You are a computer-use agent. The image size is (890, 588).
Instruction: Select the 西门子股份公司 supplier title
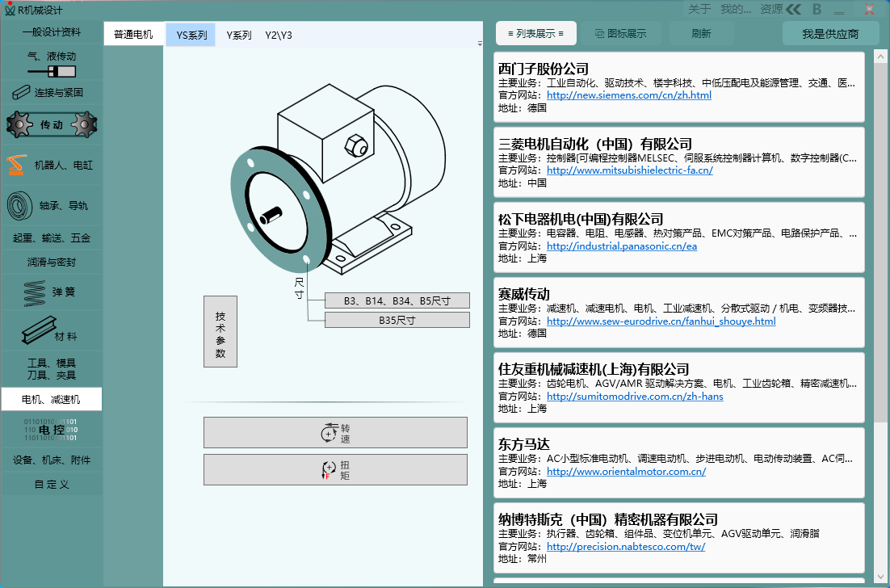[544, 69]
